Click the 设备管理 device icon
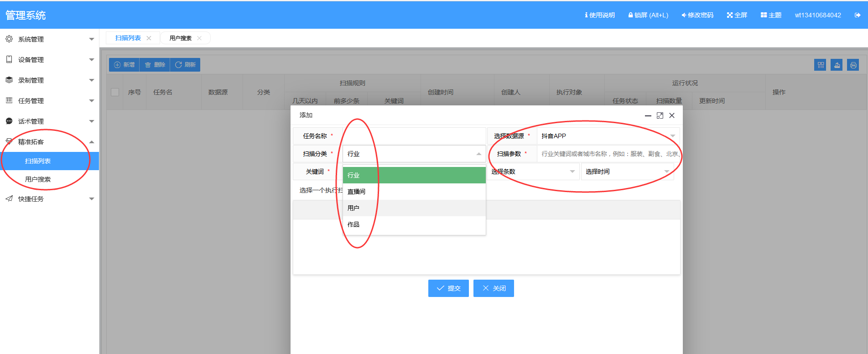Image resolution: width=868 pixels, height=354 pixels. point(9,60)
